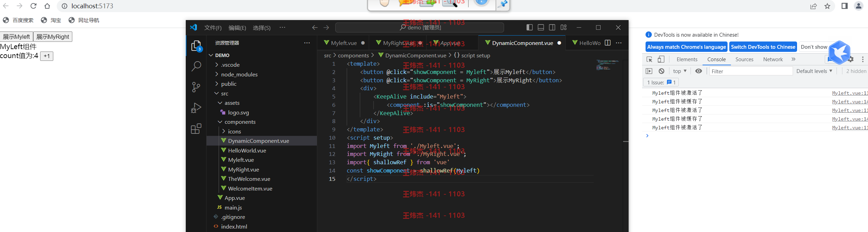This screenshot has width=868, height=232.
Task: Split the editor to the right
Action: click(x=607, y=43)
